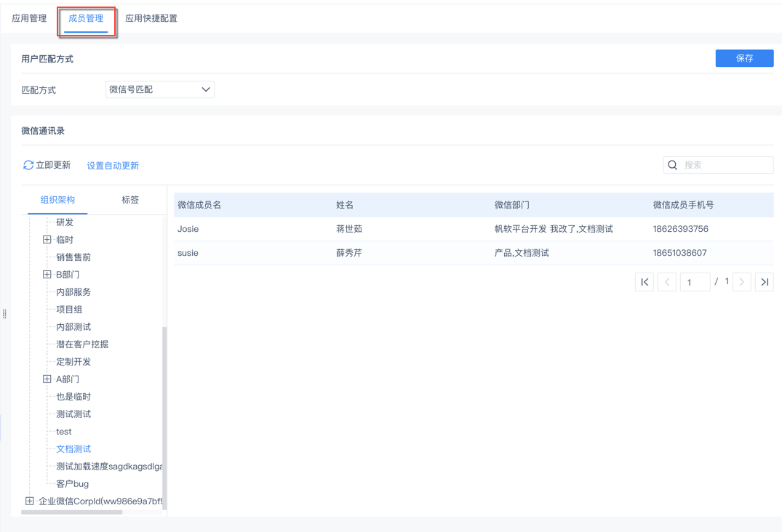Click the page number input box
This screenshot has width=782, height=532.
695,282
